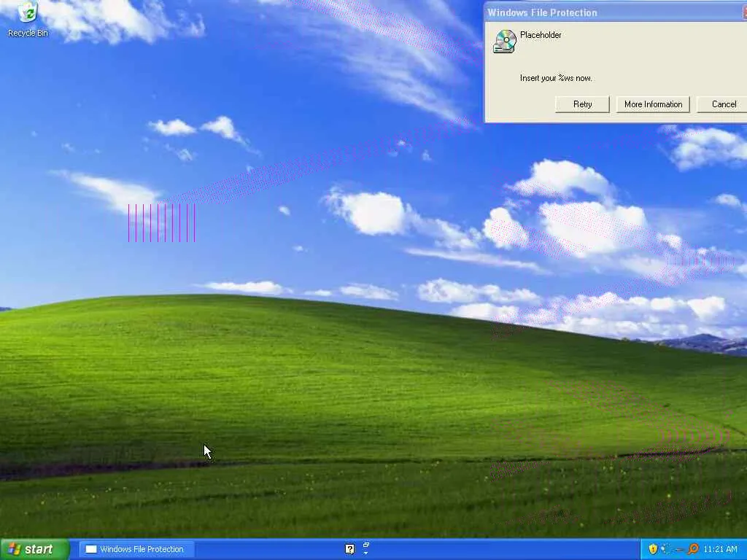
Task: Click the More Information button
Action: point(653,104)
